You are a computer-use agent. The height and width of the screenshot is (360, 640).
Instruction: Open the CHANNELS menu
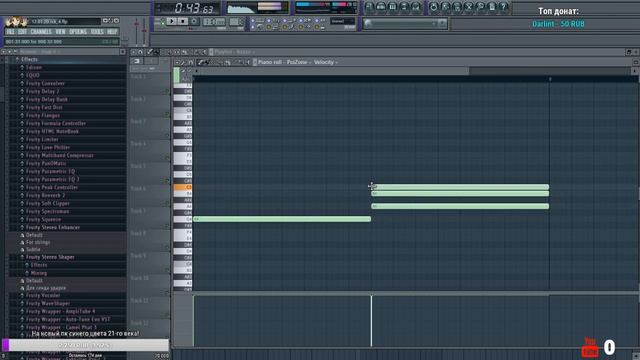(x=41, y=32)
